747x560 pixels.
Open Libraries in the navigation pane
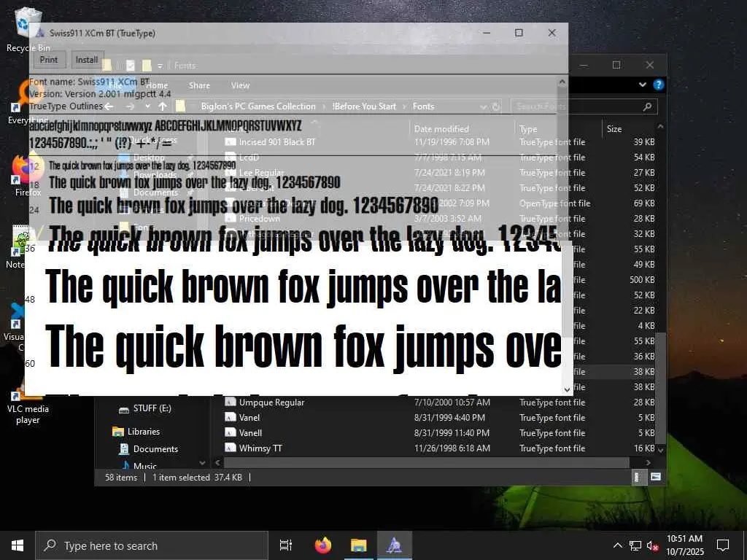(144, 432)
